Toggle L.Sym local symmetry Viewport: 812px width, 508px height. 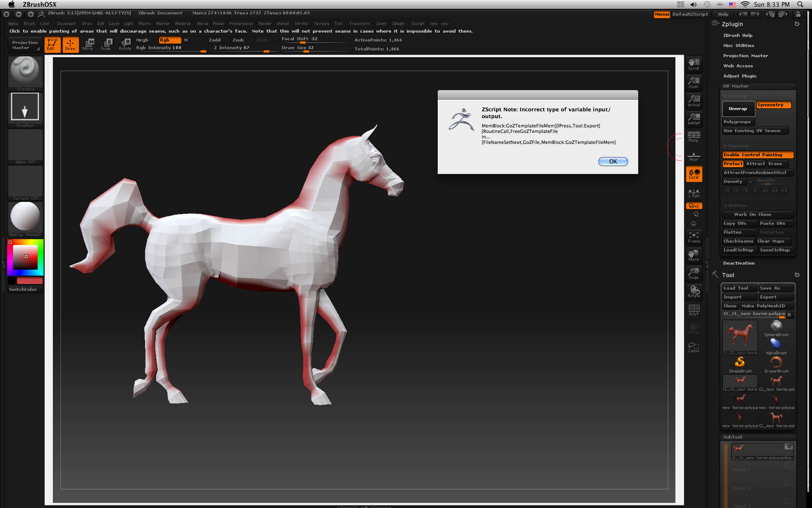pyautogui.click(x=694, y=193)
